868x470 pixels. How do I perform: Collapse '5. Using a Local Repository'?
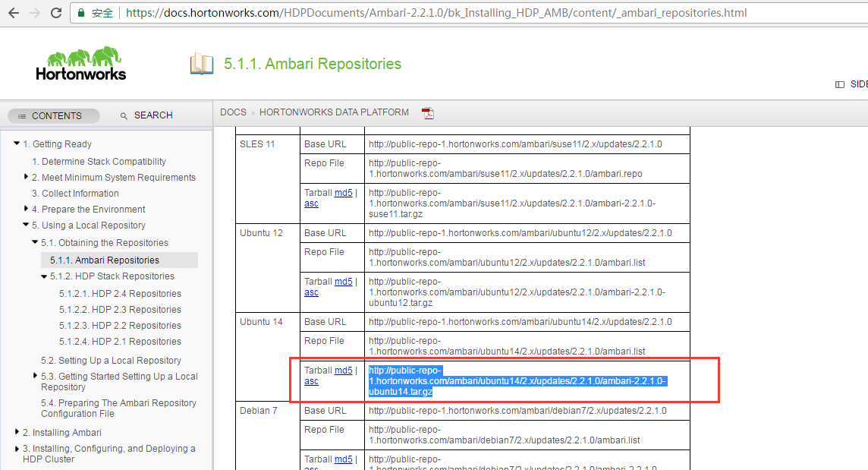[26, 225]
